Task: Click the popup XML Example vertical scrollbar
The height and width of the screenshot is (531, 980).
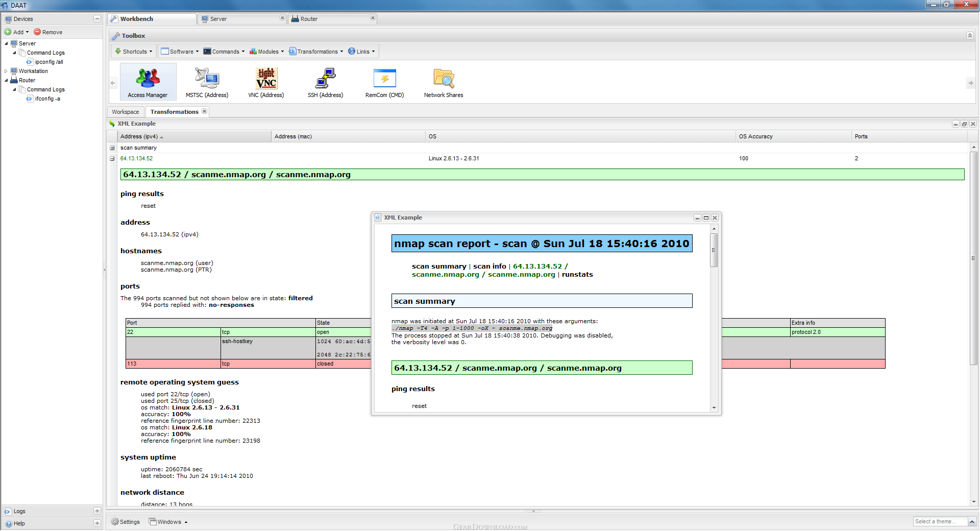Action: (714, 250)
